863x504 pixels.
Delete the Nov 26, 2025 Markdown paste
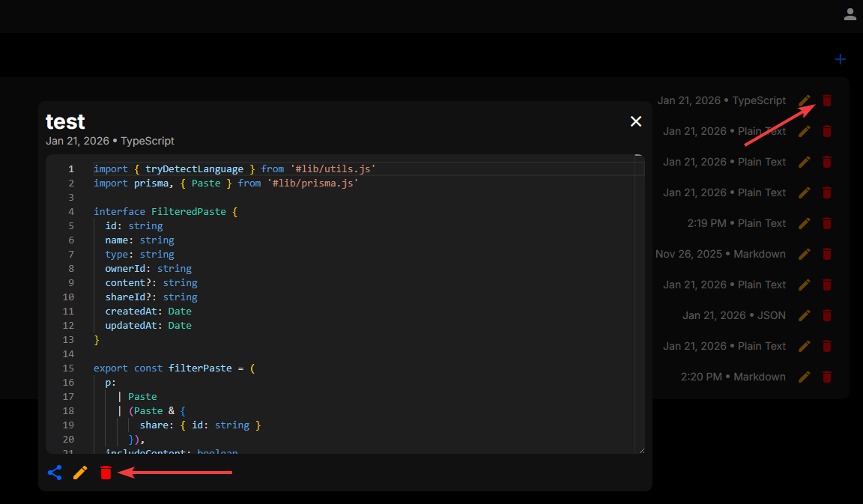tap(827, 254)
